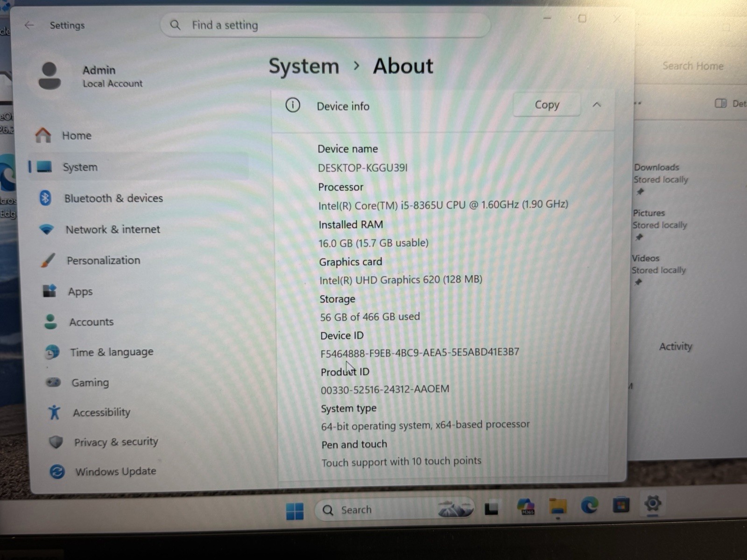Open Network & internet settings
Image resolution: width=747 pixels, height=560 pixels.
141,229
